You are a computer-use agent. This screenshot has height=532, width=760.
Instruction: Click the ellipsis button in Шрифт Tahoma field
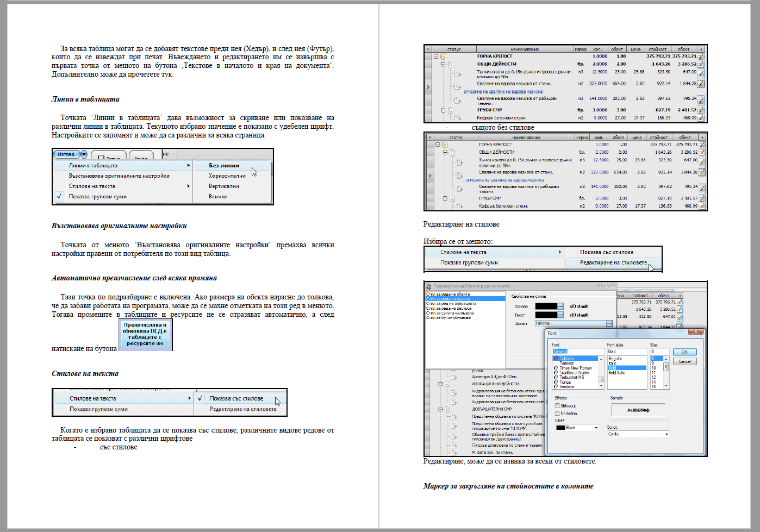coord(609,323)
